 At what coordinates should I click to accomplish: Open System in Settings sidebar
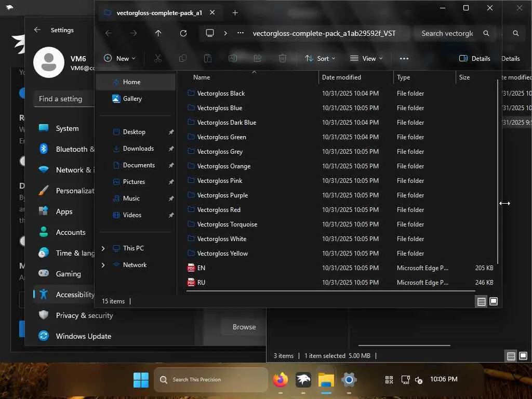67,128
